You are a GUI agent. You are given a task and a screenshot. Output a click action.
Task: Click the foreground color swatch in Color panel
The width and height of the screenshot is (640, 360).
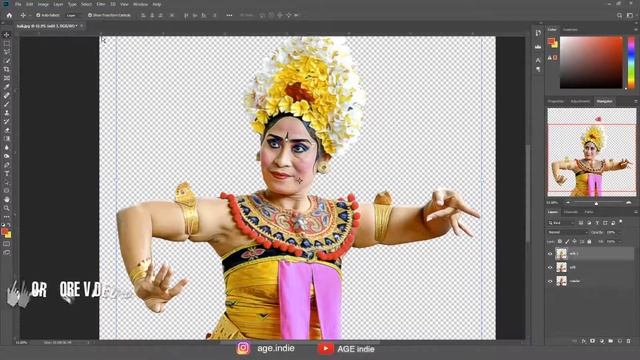pyautogui.click(x=551, y=41)
